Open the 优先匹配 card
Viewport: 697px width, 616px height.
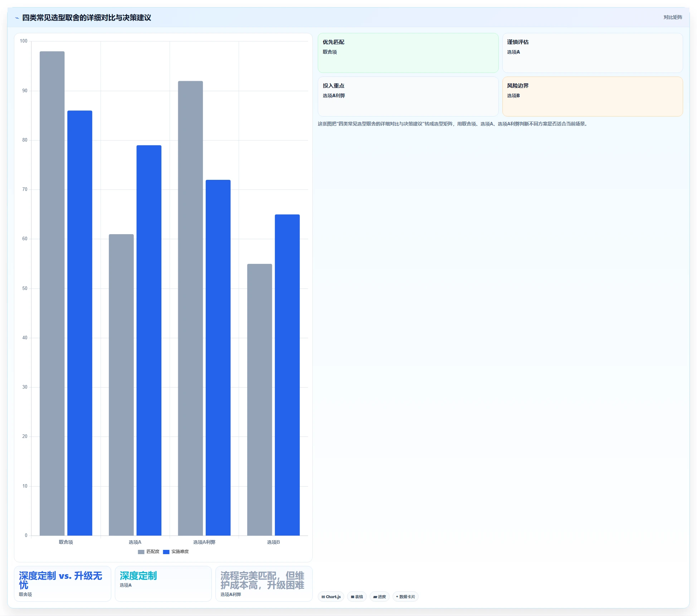pos(408,53)
